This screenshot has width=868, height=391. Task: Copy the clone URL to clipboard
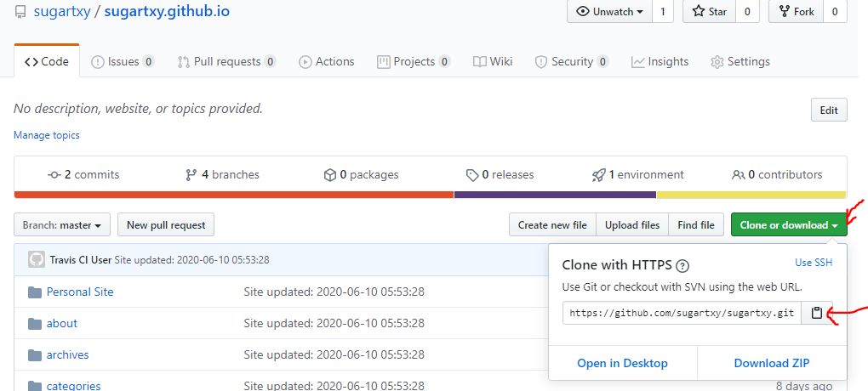(817, 313)
